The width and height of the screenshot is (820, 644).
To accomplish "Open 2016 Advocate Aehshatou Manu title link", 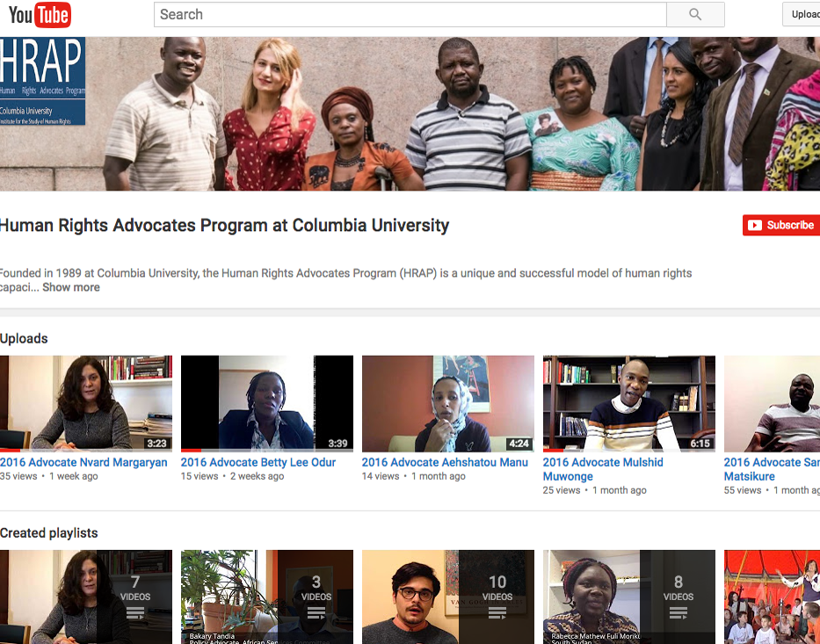I will coord(445,462).
